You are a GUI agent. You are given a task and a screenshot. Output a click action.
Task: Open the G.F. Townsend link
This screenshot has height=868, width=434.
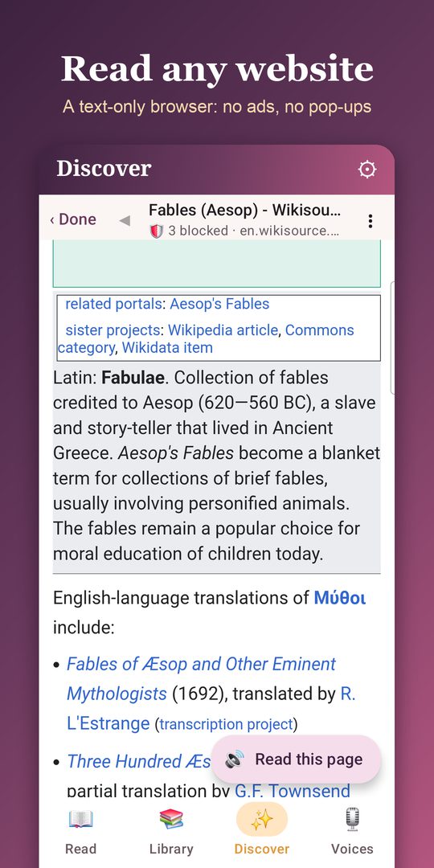coord(293,791)
